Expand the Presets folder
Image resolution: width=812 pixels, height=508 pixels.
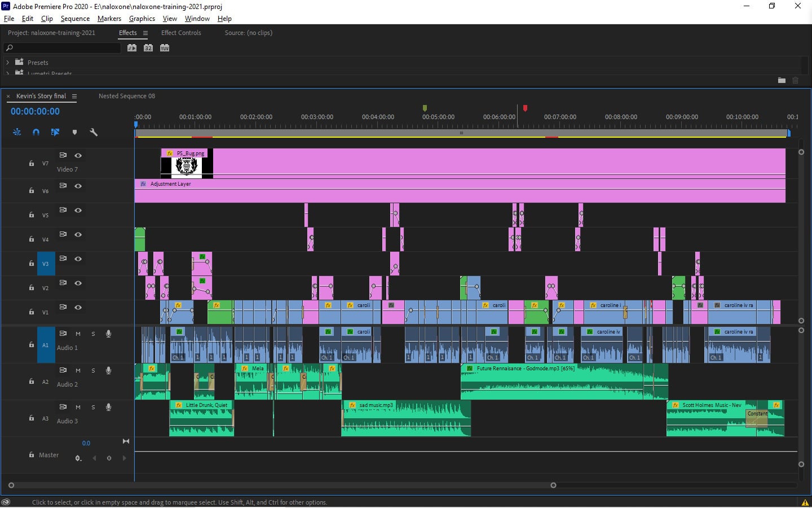tap(8, 63)
